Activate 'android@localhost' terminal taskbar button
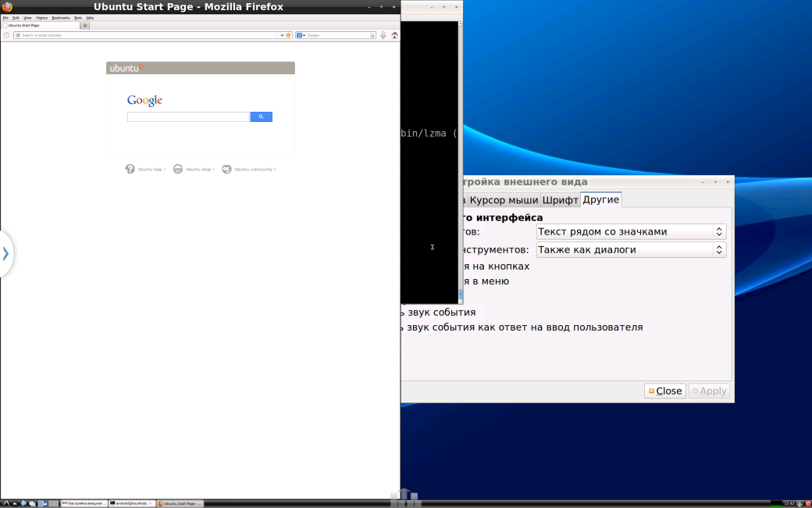The width and height of the screenshot is (812, 508). (x=131, y=503)
